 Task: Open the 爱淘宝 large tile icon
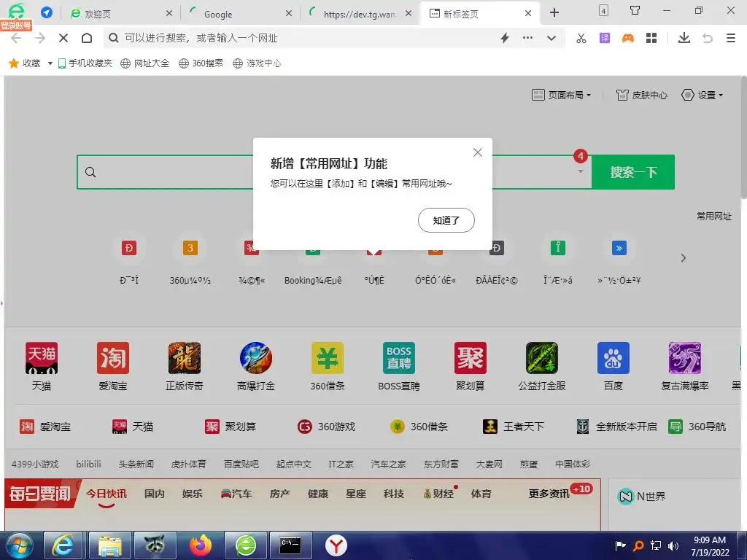pos(113,357)
